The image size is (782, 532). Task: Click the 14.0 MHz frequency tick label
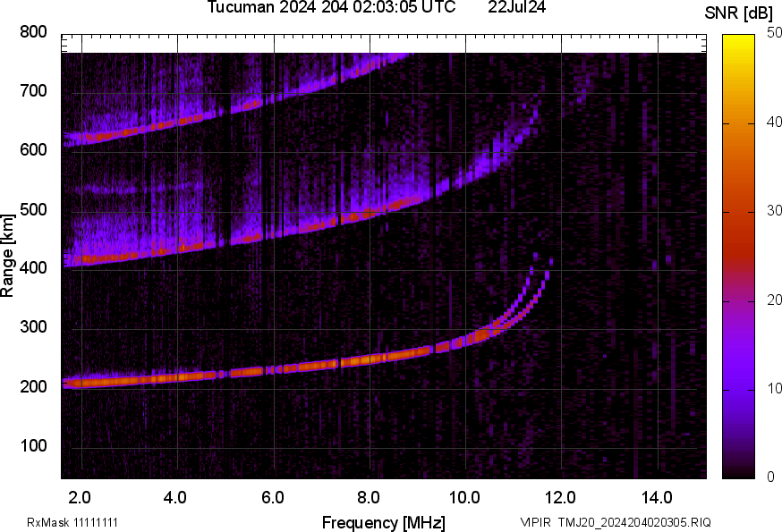pos(657,497)
